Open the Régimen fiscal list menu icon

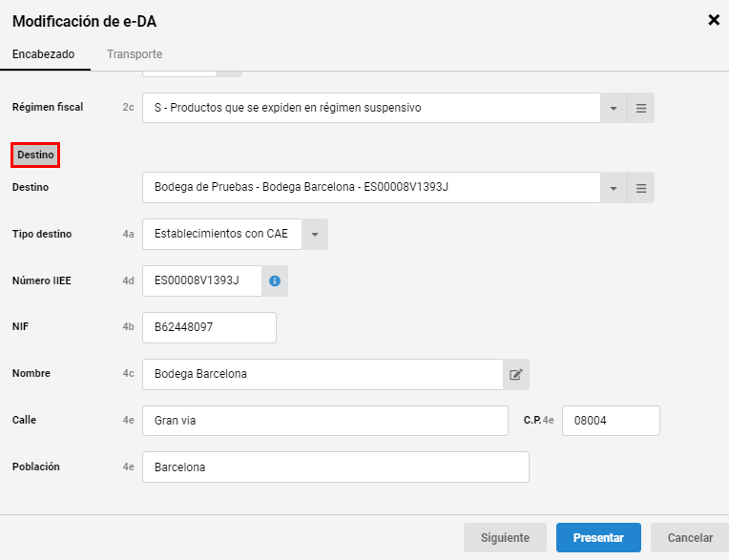point(640,108)
